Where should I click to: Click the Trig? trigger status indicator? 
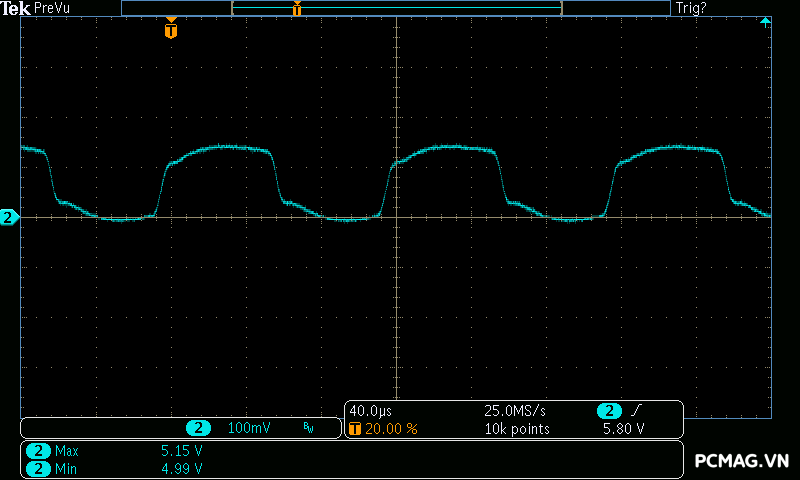tap(691, 8)
